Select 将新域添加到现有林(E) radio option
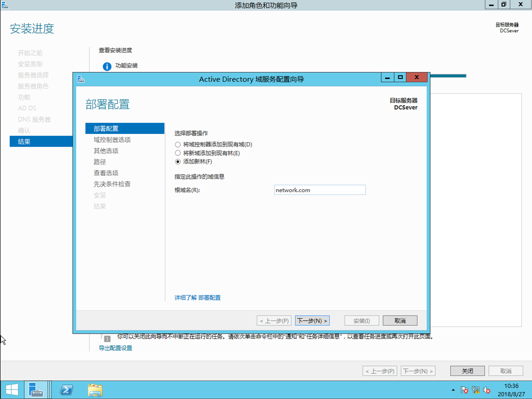This screenshot has width=532, height=399. 178,153
